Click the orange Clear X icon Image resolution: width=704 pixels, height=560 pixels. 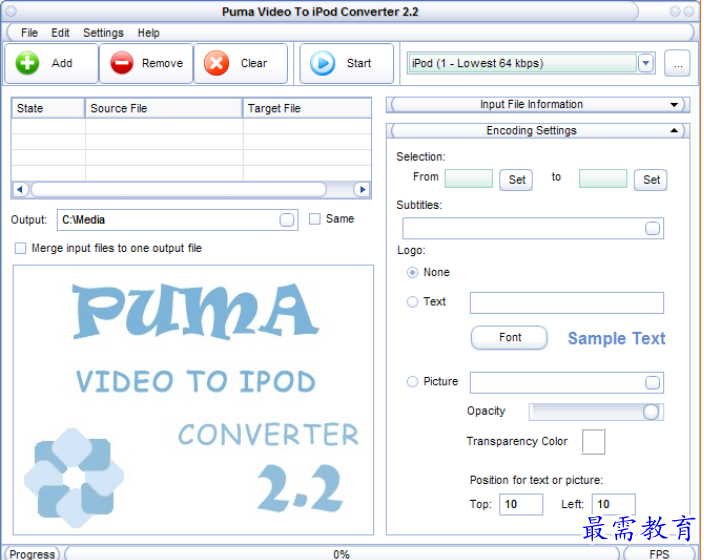click(x=216, y=63)
